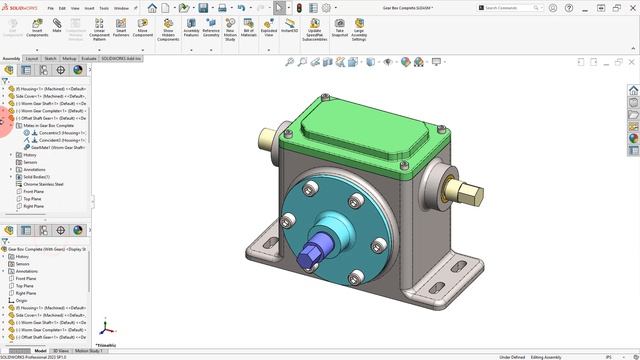Switch to the Layout ribbon tab

(32, 59)
